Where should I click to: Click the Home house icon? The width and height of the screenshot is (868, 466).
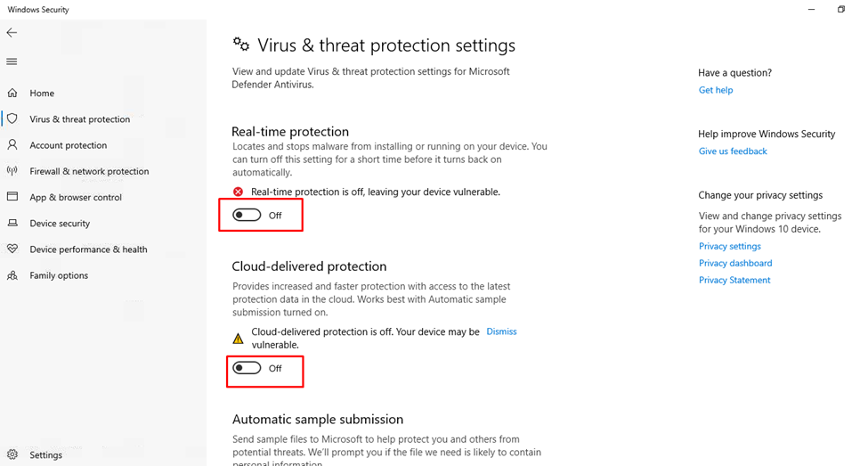click(x=12, y=93)
